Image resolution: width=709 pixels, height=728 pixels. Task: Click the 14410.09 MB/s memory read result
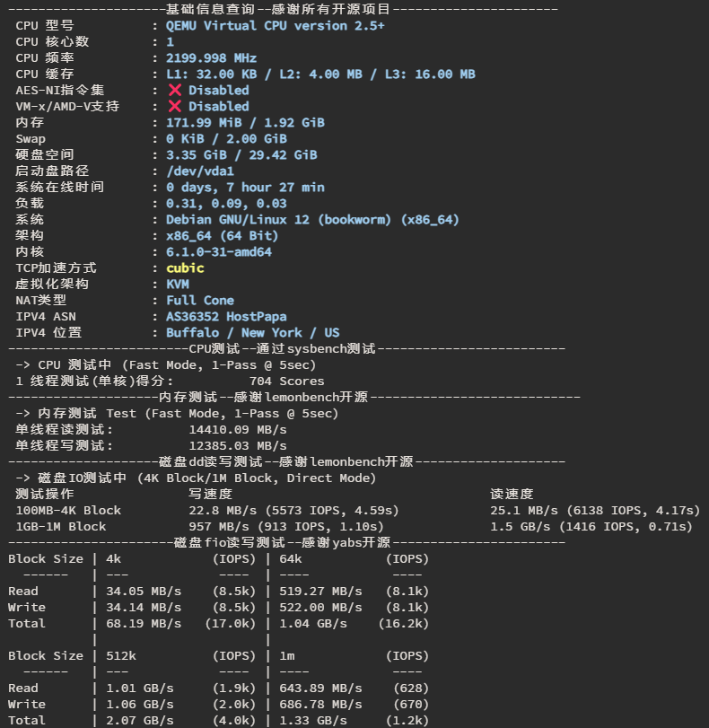(238, 429)
